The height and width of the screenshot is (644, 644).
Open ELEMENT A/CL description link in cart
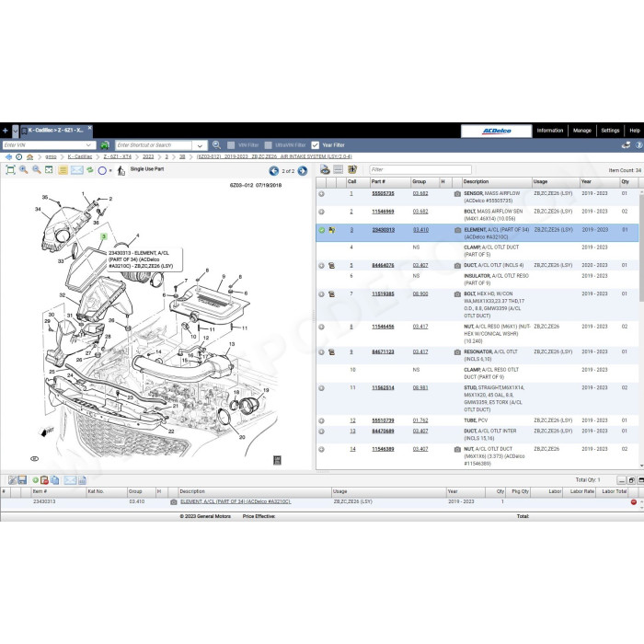[x=236, y=502]
